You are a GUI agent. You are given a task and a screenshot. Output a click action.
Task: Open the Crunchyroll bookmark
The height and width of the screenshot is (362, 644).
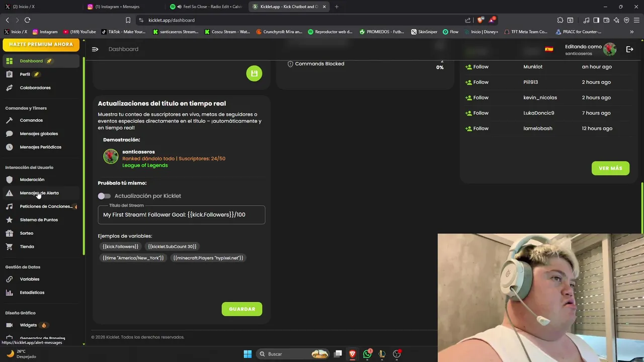pos(279,32)
